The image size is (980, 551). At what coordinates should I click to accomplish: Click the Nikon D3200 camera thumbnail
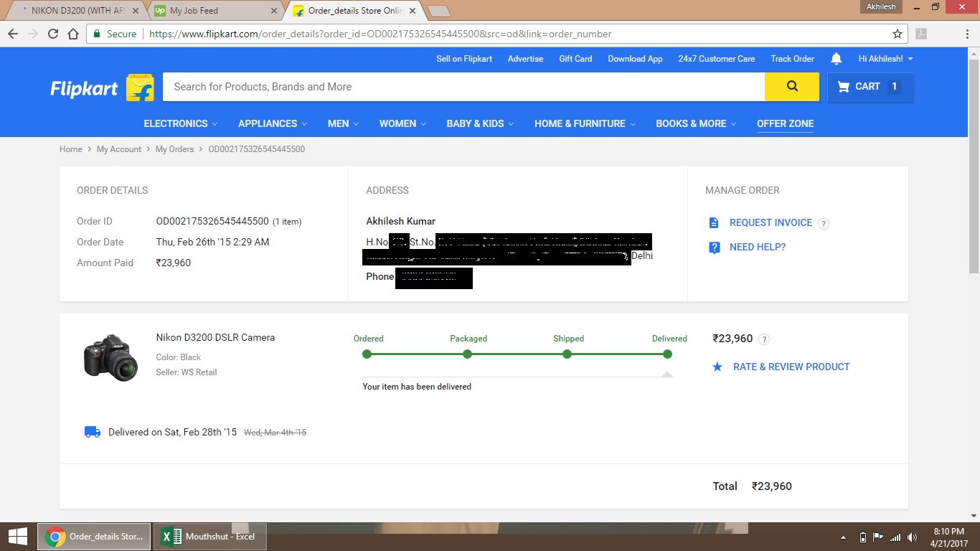coord(110,357)
